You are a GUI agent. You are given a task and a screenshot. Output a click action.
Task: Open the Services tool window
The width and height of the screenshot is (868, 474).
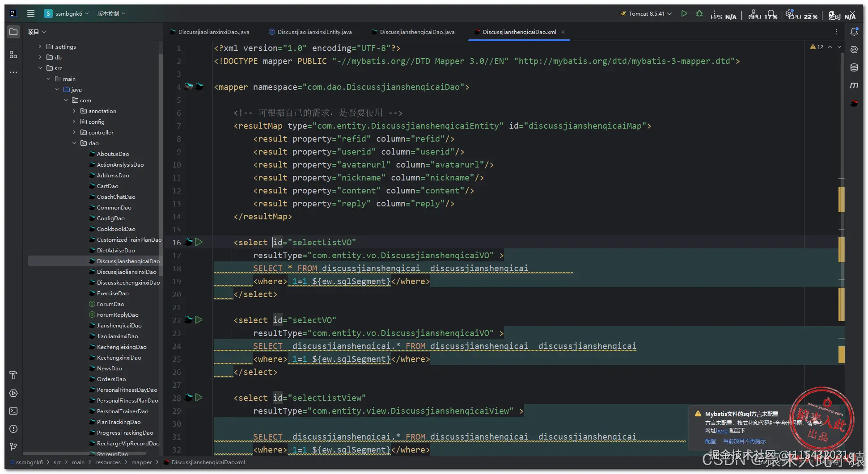click(13, 393)
